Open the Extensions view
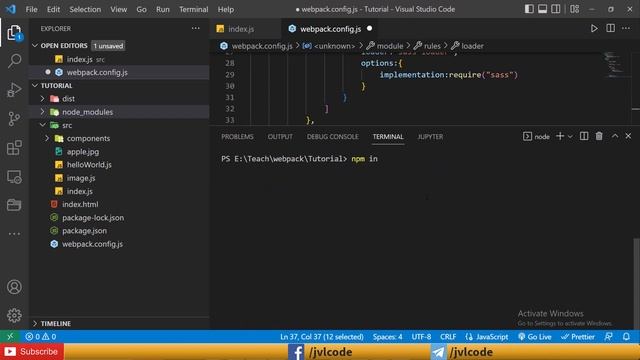 click(14, 147)
